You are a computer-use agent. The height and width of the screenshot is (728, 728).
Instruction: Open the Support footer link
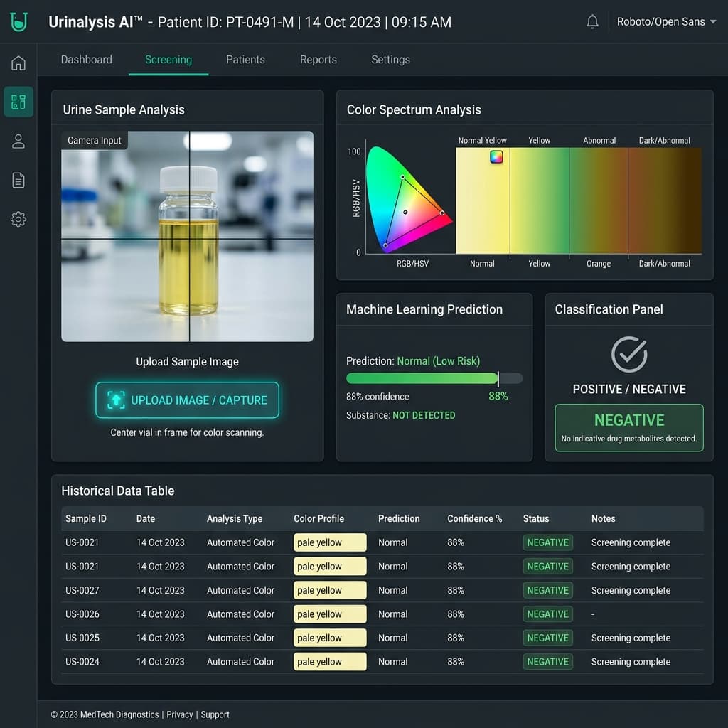click(x=215, y=714)
